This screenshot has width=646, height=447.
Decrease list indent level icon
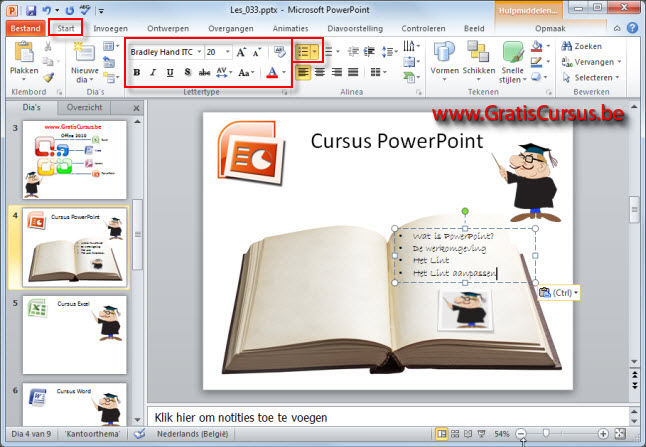point(353,51)
